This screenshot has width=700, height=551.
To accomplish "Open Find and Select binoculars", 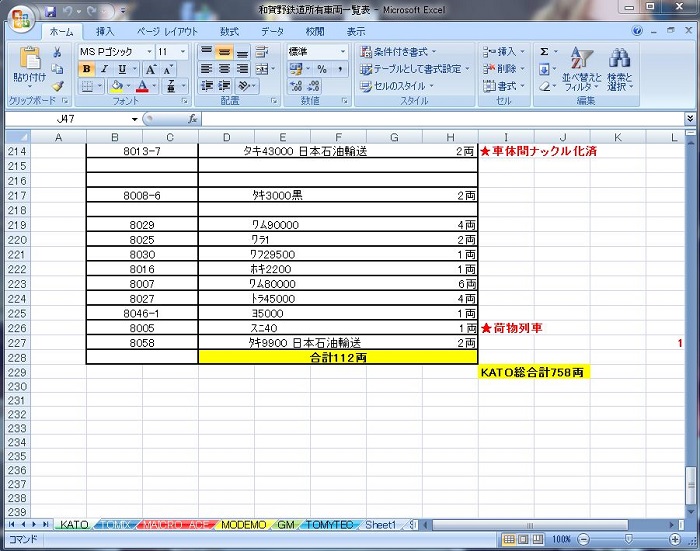I will tap(620, 69).
